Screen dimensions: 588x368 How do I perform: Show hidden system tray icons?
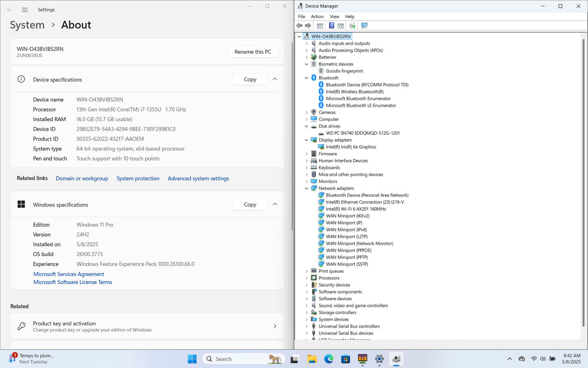point(509,359)
